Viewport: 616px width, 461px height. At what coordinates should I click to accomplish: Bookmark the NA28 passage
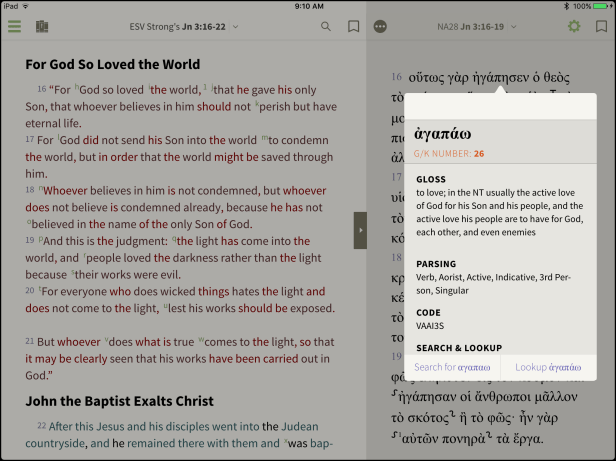601,26
